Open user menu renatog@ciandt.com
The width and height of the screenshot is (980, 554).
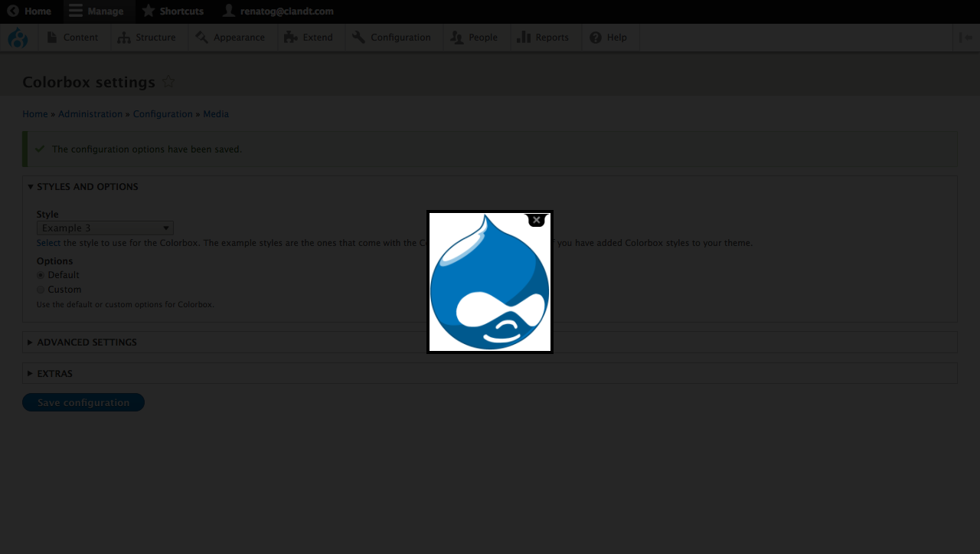278,11
